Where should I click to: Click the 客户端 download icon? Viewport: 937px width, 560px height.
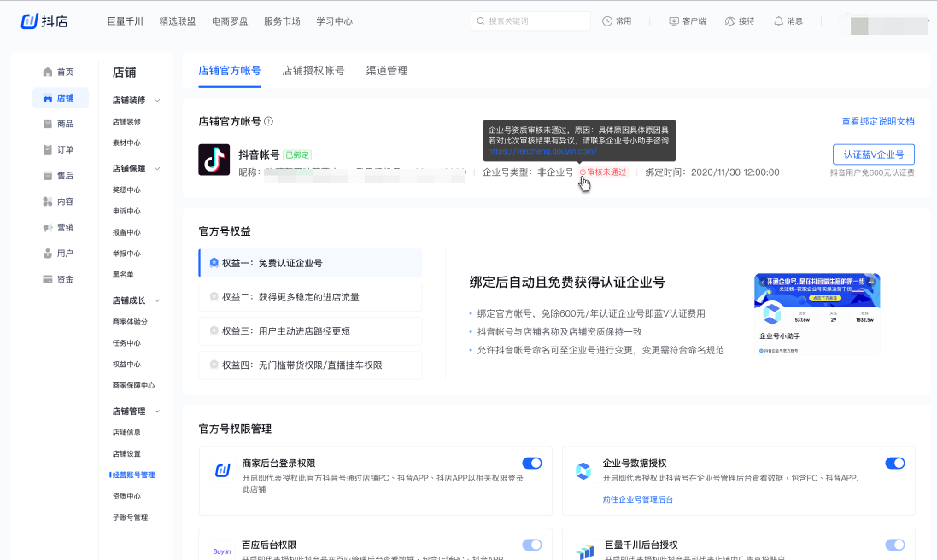point(674,21)
